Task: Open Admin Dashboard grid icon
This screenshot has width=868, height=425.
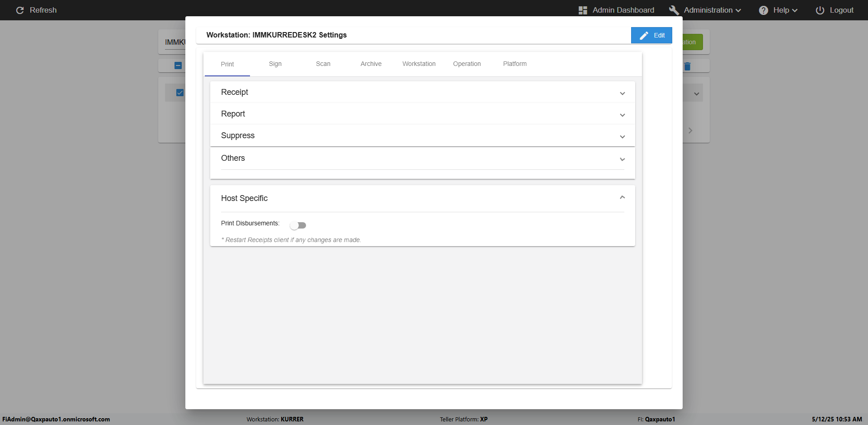Action: (583, 10)
